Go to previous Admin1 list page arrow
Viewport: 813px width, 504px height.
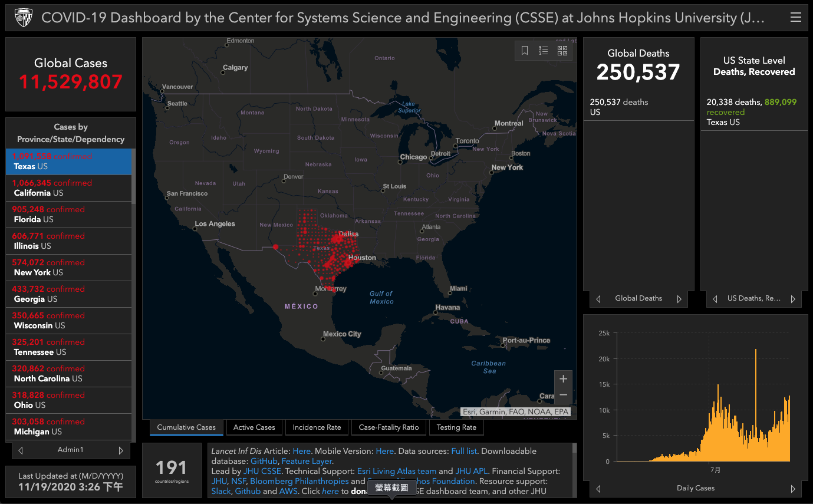pyautogui.click(x=21, y=450)
